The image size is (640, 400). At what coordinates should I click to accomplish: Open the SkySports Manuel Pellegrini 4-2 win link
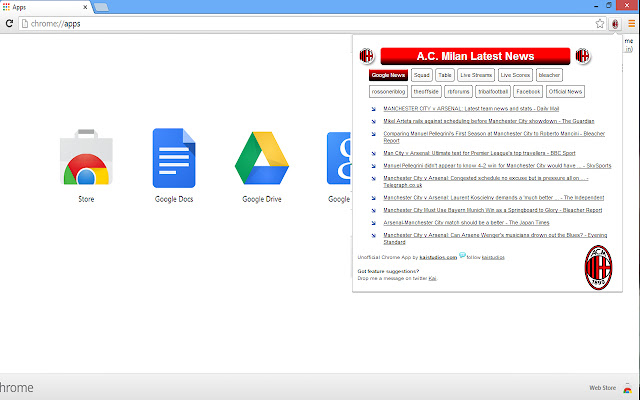[x=497, y=165]
